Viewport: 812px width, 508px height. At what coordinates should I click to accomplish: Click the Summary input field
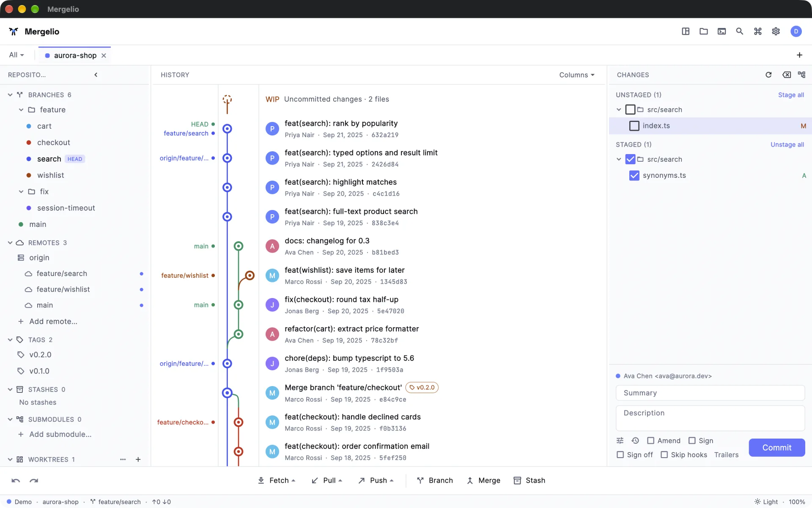coord(710,393)
